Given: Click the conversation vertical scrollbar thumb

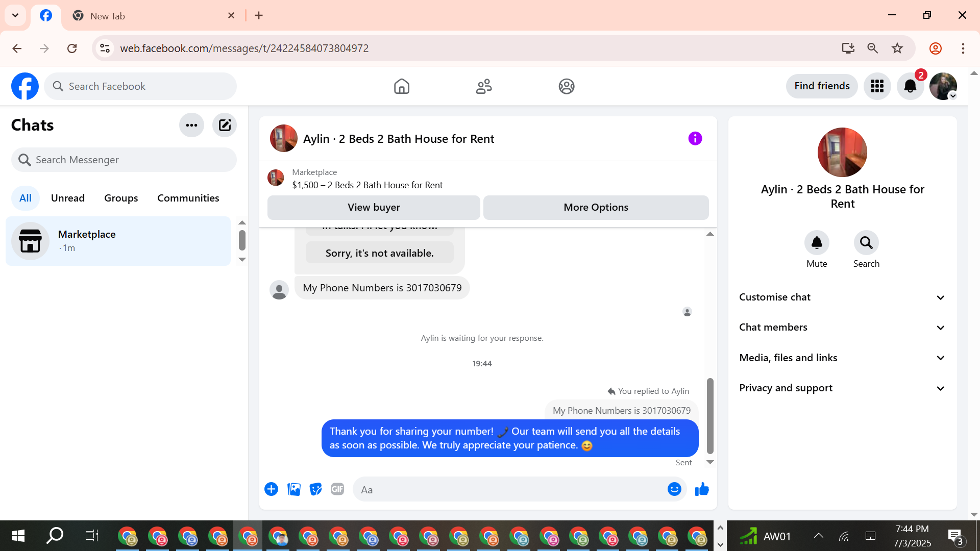Looking at the screenshot, I should pos(710,416).
